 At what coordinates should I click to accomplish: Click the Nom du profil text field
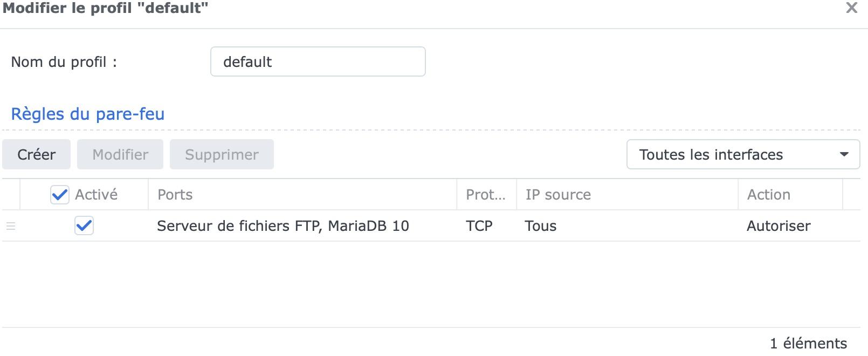318,61
